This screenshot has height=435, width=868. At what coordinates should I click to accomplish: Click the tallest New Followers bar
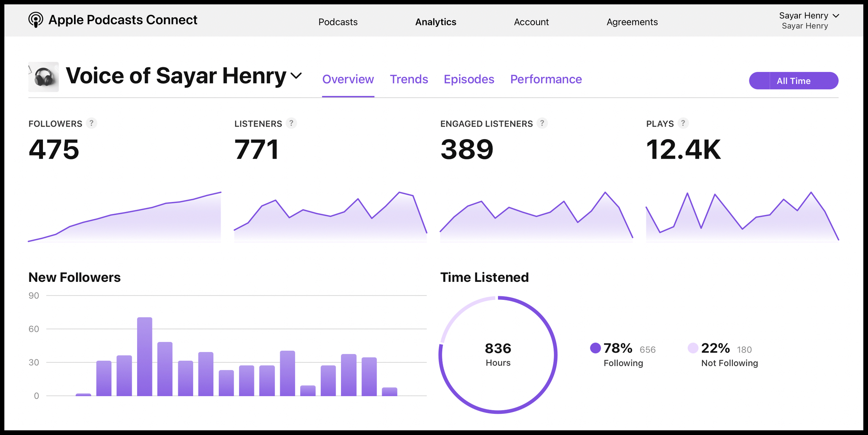click(x=145, y=357)
